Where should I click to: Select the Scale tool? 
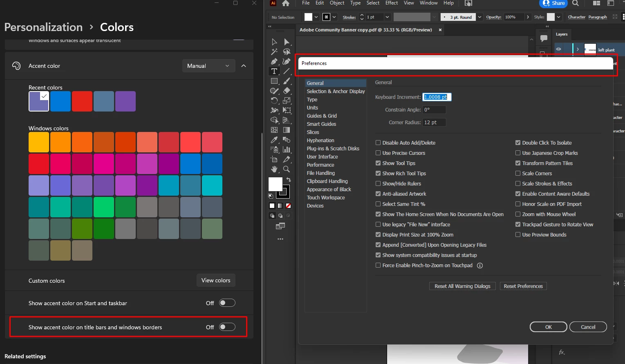(287, 100)
